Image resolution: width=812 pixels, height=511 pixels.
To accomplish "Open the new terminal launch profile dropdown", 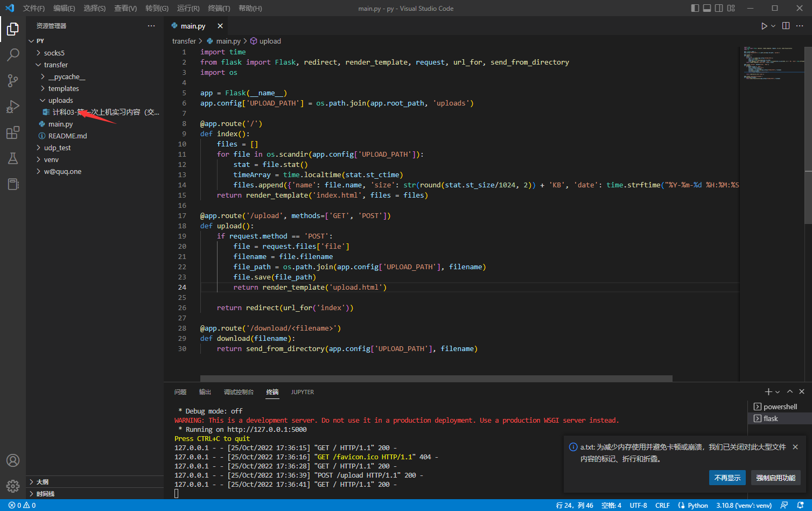I will [x=778, y=392].
